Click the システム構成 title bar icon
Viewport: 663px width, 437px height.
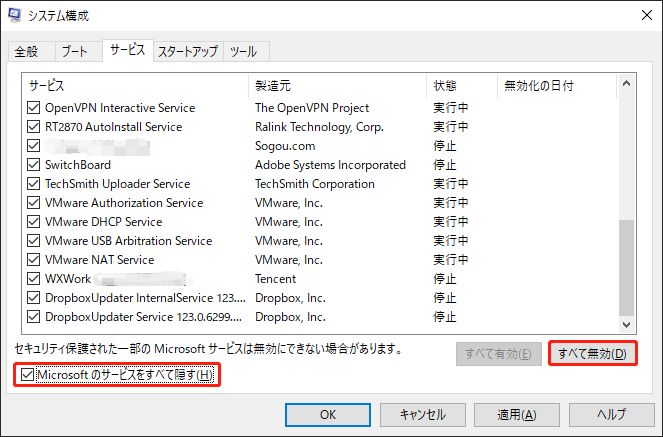coord(15,15)
